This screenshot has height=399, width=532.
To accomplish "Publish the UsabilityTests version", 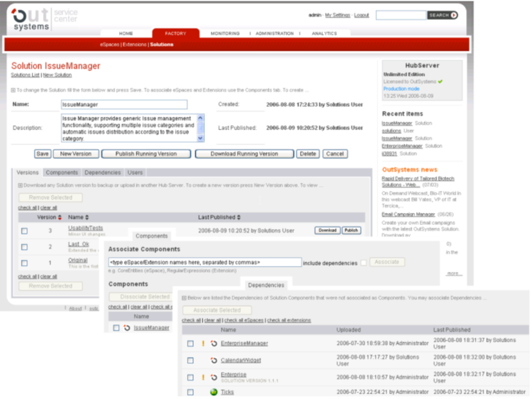I will (x=351, y=230).
